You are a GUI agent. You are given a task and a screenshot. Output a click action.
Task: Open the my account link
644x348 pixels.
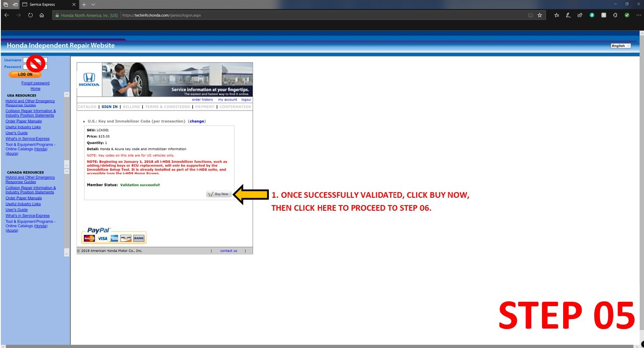[x=228, y=100]
